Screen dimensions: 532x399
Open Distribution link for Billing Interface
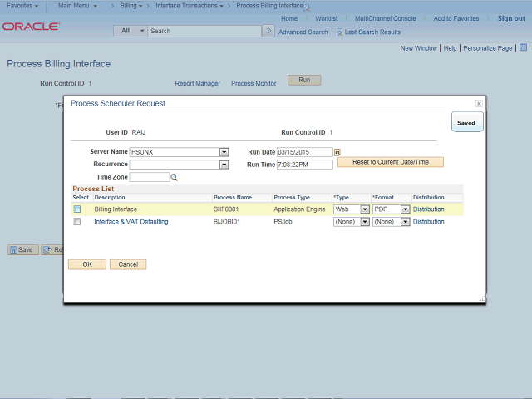(x=429, y=209)
